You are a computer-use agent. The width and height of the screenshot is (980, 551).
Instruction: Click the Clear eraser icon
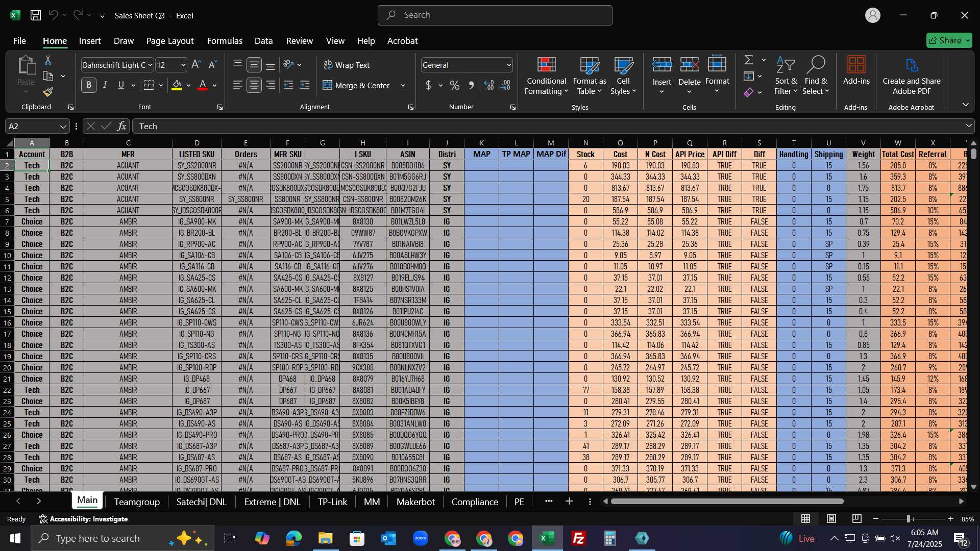point(749,92)
